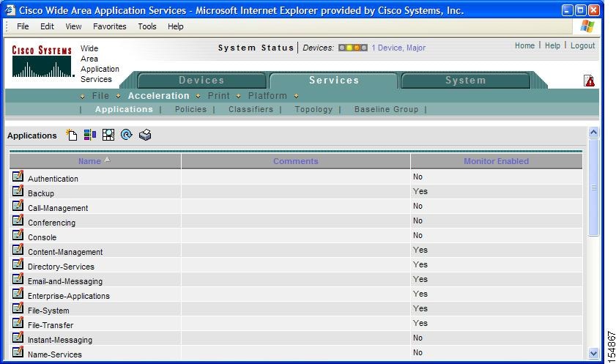Click the Help link at top right

pos(552,45)
